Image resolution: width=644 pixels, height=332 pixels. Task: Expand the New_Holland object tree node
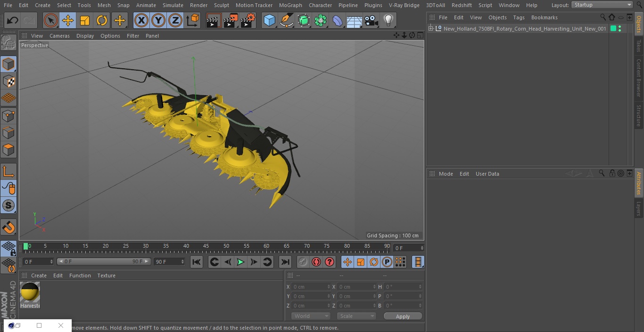430,29
